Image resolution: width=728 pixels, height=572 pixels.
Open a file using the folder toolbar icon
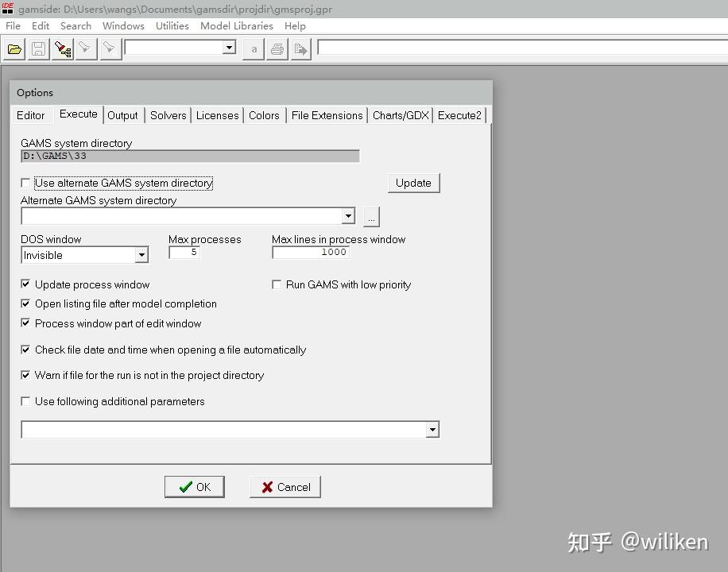coord(14,48)
